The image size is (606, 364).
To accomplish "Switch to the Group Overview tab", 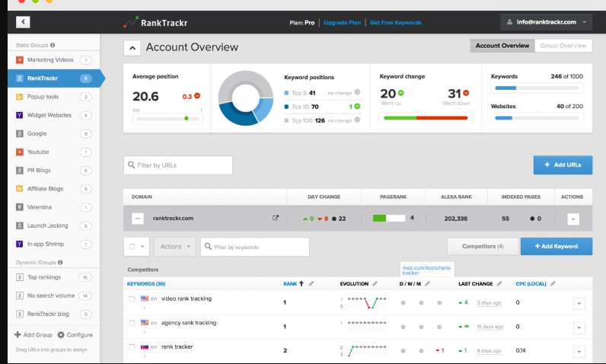I will (x=563, y=46).
